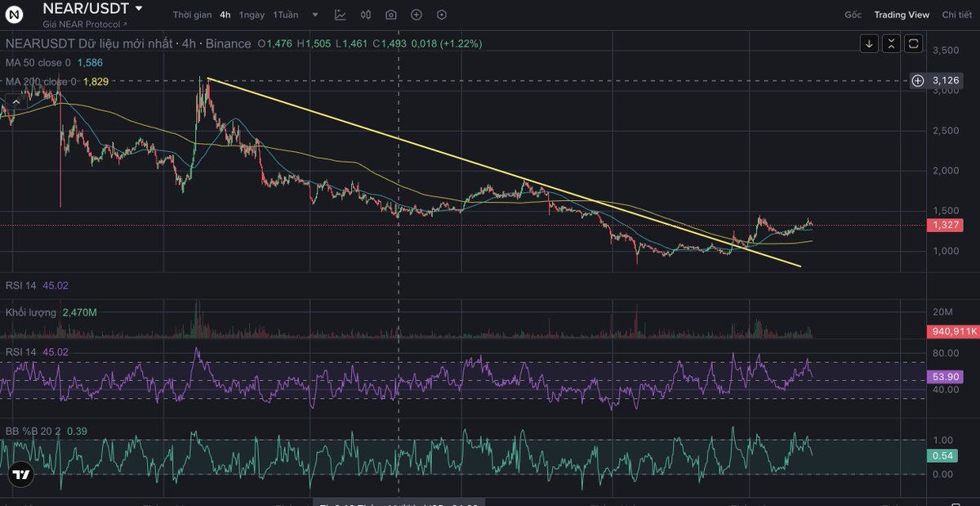
Task: Click the 2,000 price axis label
Action: pyautogui.click(x=945, y=171)
